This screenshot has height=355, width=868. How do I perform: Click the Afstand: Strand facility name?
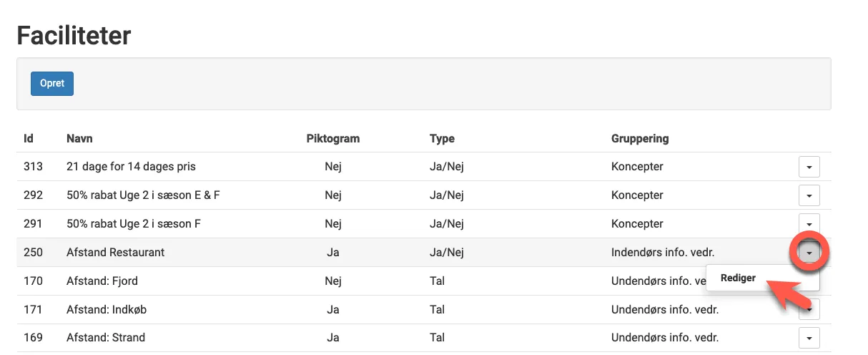pos(106,338)
